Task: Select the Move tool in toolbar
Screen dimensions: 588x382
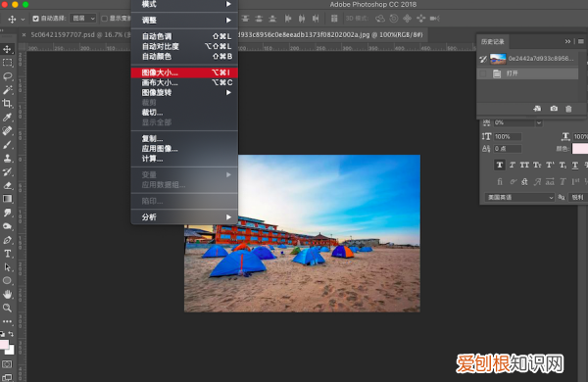Action: (7, 49)
